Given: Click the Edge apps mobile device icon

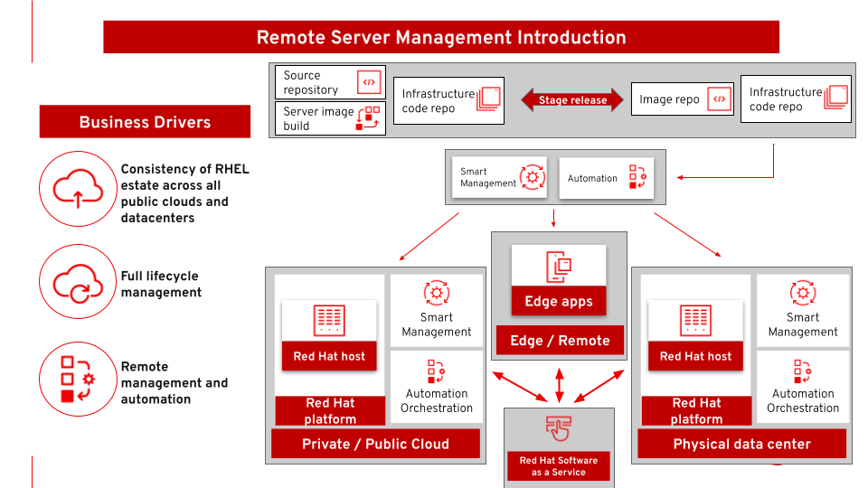Looking at the screenshot, I should click(x=559, y=267).
